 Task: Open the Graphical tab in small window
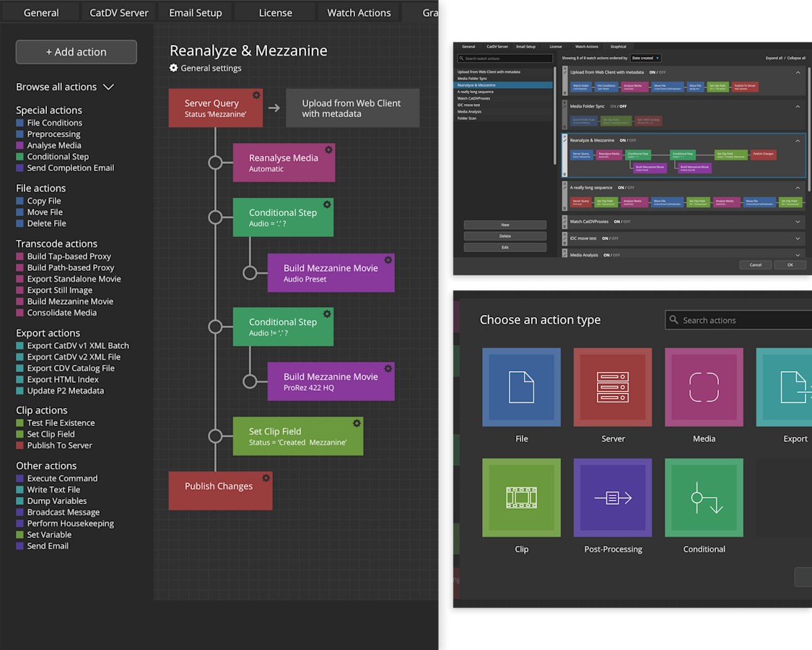click(x=619, y=47)
